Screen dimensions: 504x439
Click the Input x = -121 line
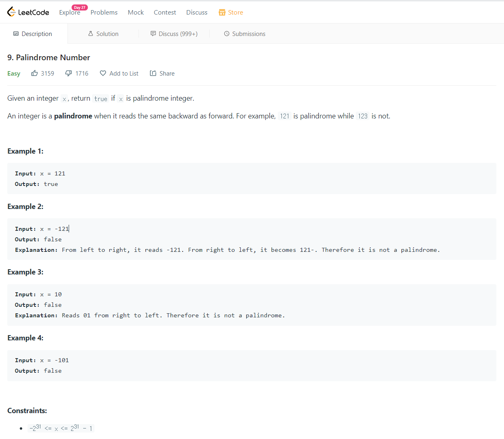42,229
